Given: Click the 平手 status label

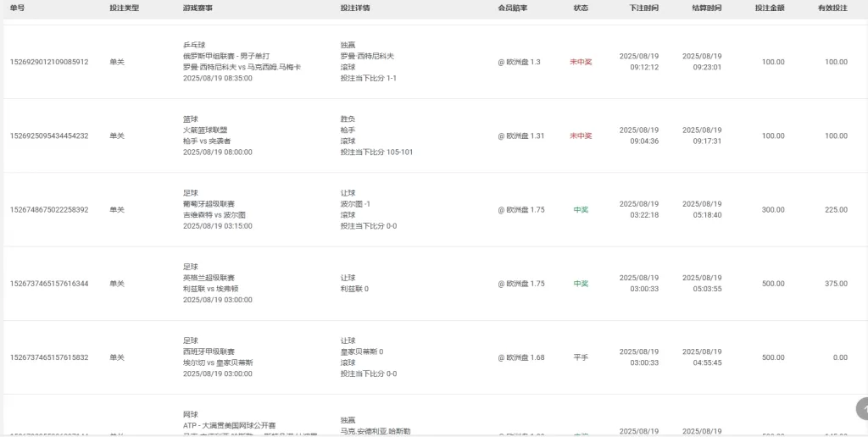Looking at the screenshot, I should tap(581, 357).
